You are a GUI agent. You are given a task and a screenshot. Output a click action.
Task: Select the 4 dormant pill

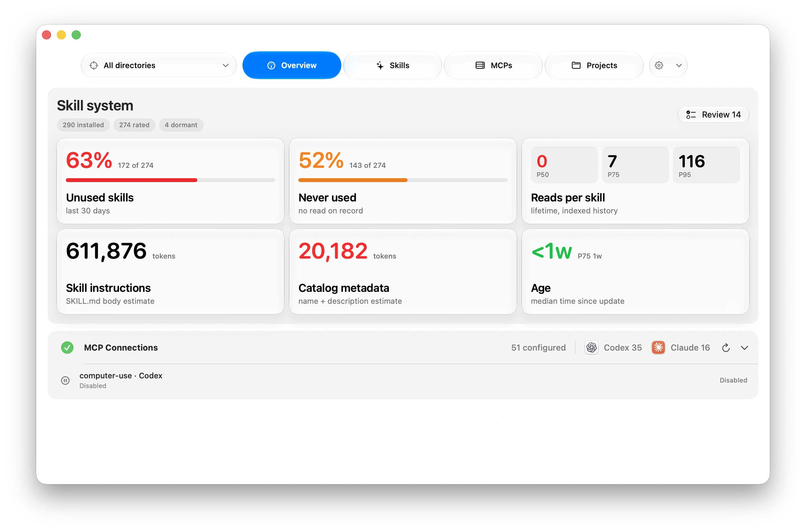181,125
